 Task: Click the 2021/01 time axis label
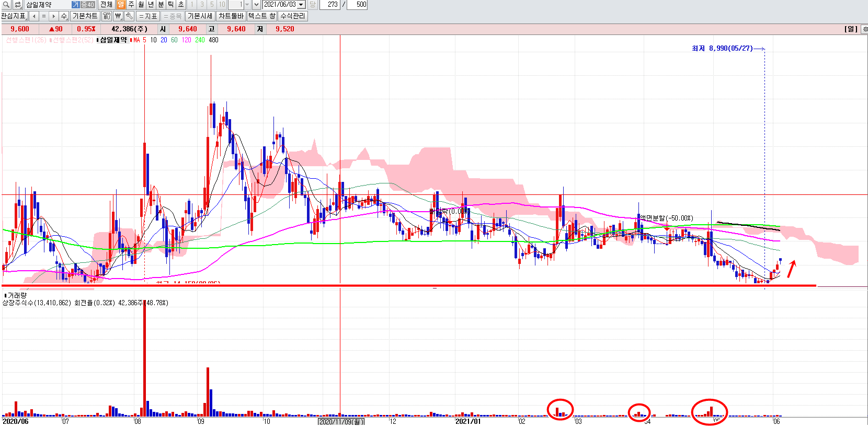click(468, 421)
